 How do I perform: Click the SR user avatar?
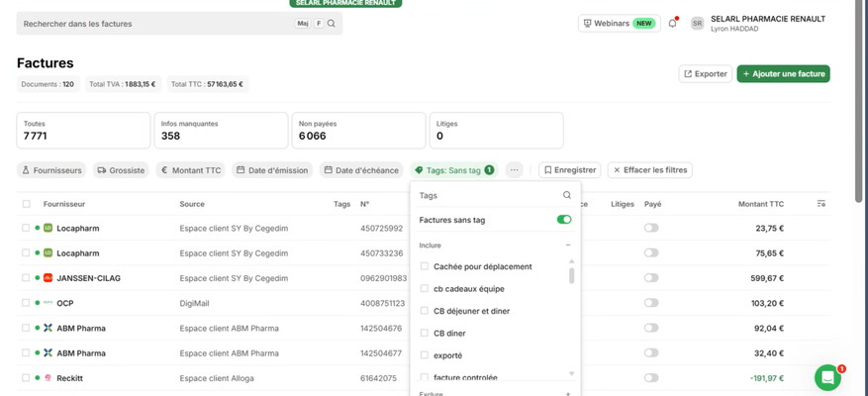point(698,23)
